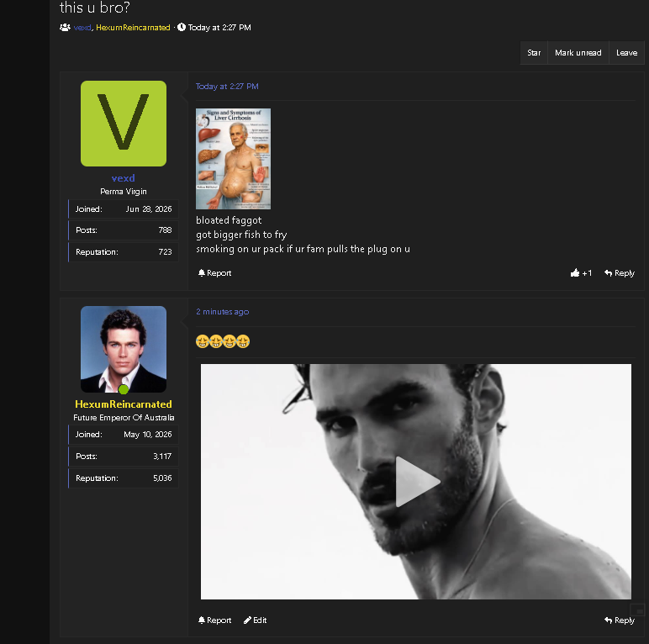Image resolution: width=649 pixels, height=644 pixels.
Task: Click the 'Perma Virgin' user title
Action: point(124,191)
